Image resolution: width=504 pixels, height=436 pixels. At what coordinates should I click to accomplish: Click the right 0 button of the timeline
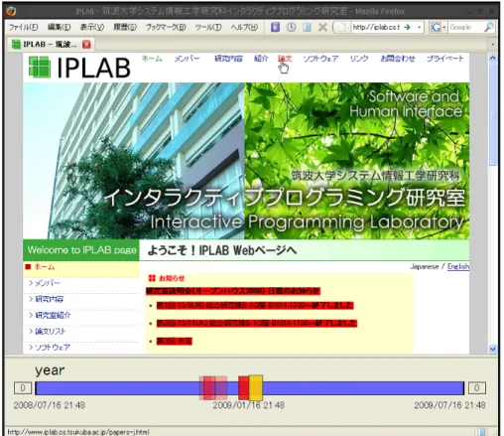[476, 387]
